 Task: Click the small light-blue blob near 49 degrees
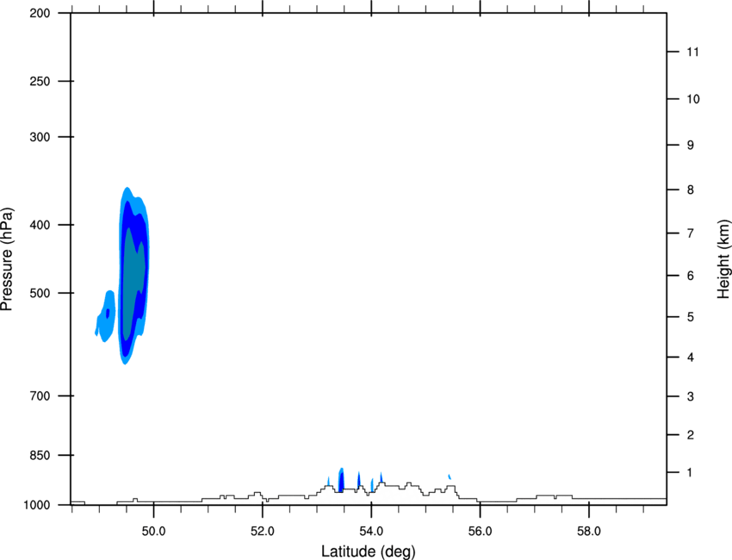point(106,316)
